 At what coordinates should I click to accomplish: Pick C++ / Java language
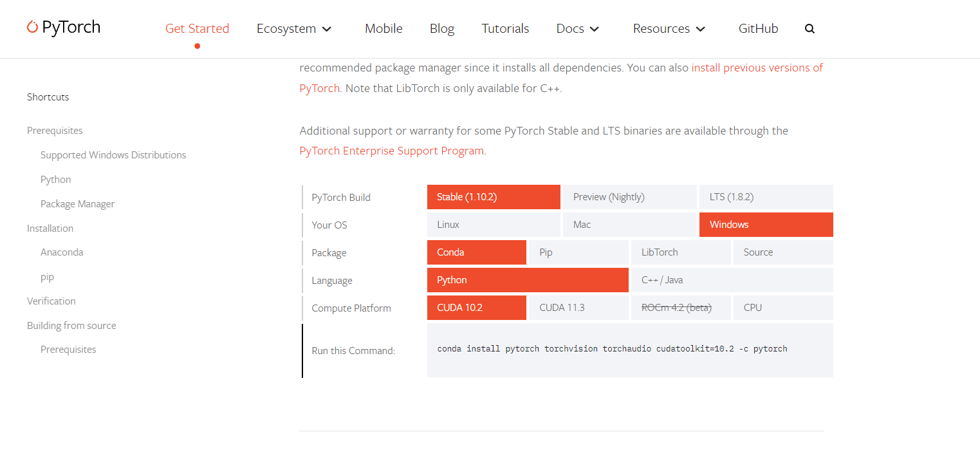732,280
